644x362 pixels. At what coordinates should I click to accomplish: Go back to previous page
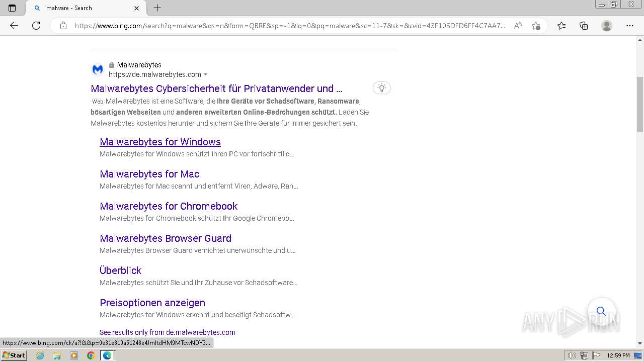coord(14,26)
